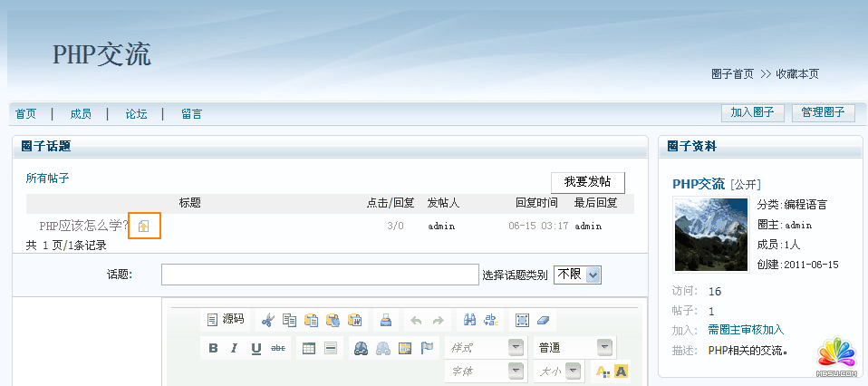Click the Paste from Word icon

(355, 320)
